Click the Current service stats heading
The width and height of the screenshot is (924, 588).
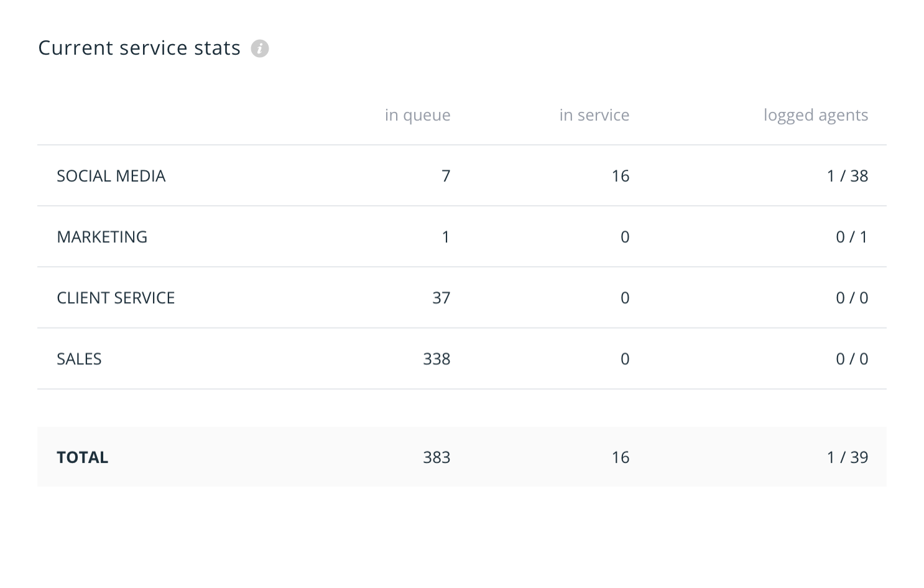point(140,48)
